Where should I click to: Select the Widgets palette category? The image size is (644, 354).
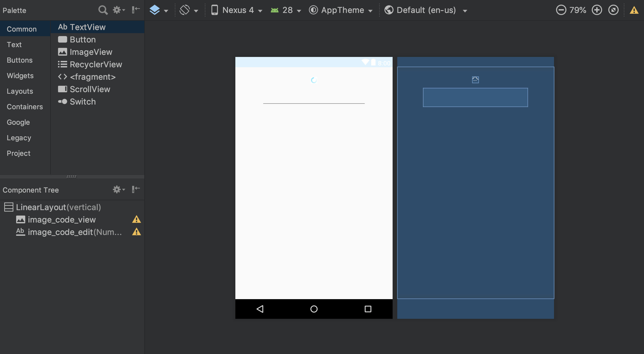(25, 75)
